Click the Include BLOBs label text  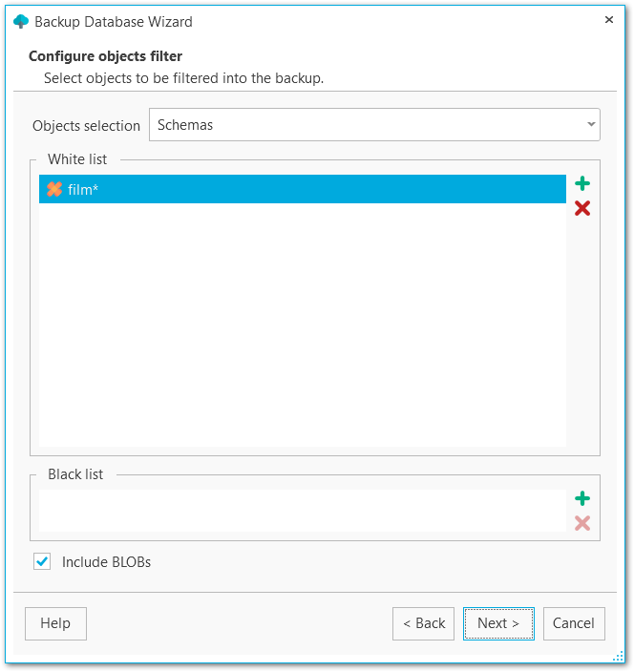(x=106, y=562)
